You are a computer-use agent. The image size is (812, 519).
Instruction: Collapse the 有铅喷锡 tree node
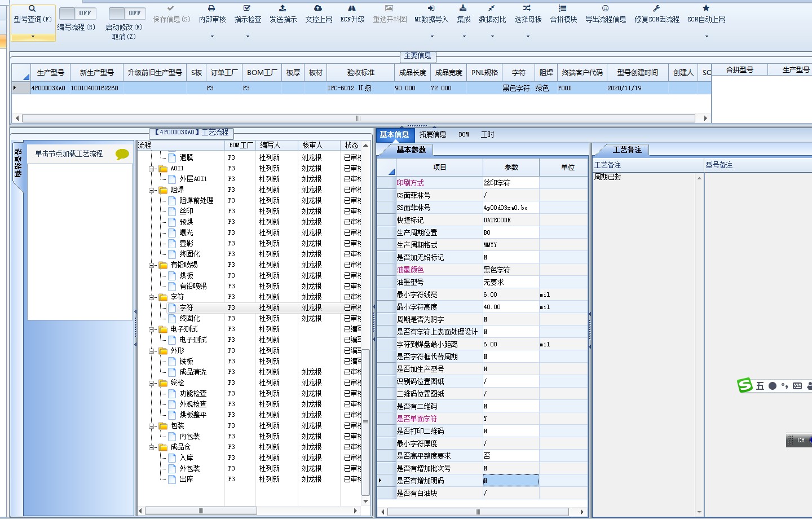point(152,265)
